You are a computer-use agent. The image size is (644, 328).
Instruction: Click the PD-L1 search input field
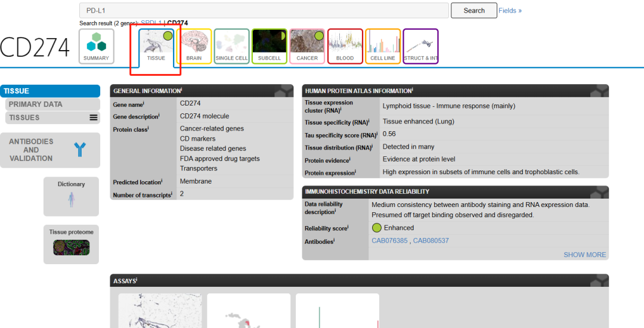[264, 11]
